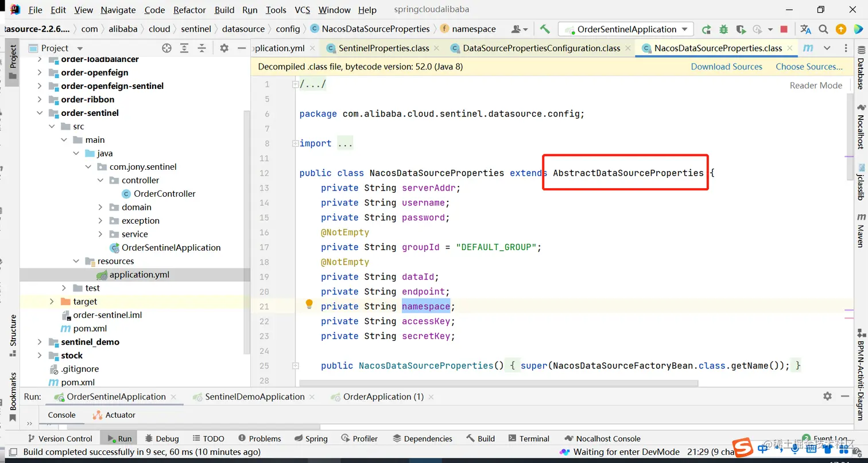
Task: Open Project panel settings gear
Action: [x=224, y=48]
